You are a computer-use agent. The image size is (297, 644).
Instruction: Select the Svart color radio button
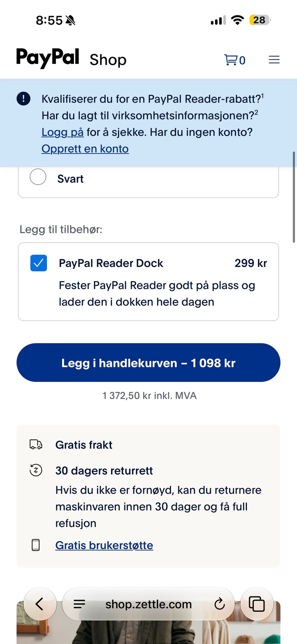click(x=38, y=177)
